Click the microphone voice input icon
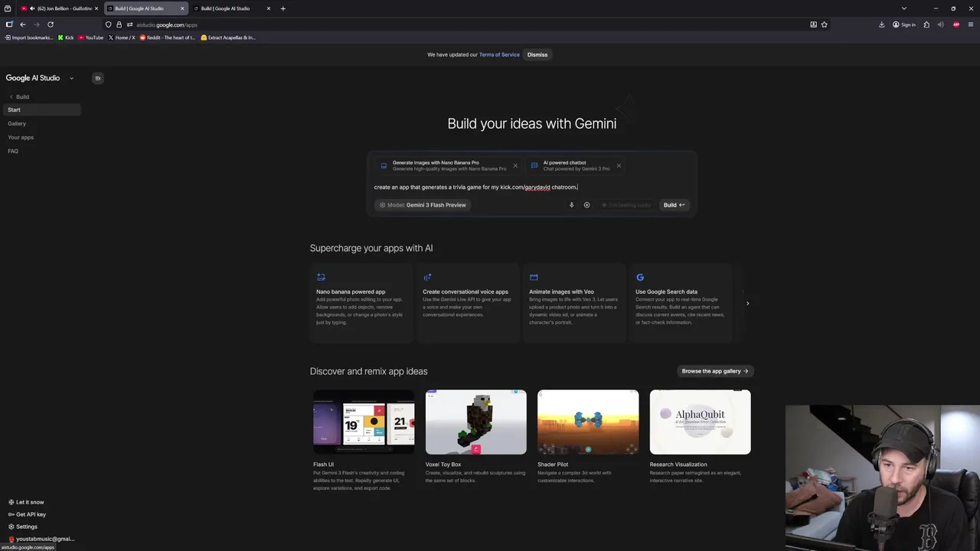 571,205
